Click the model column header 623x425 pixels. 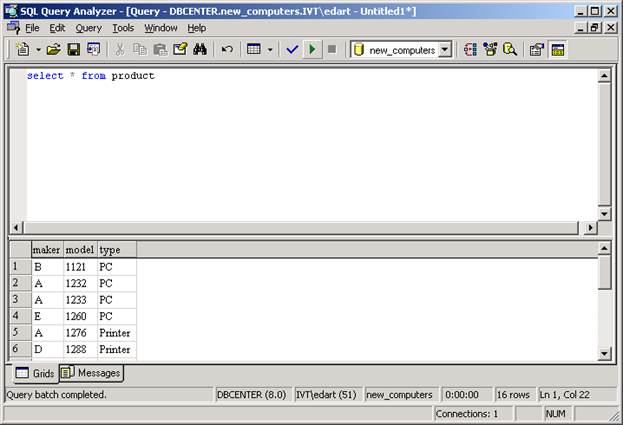tap(80, 250)
